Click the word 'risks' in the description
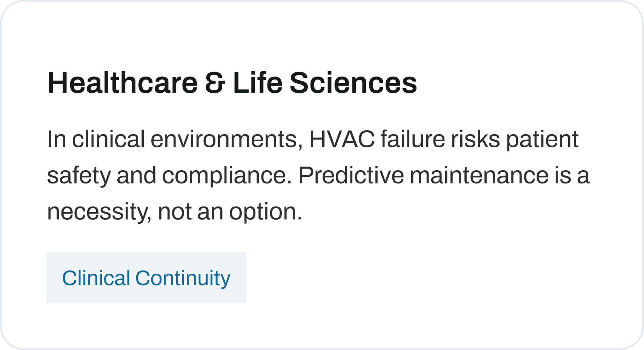Viewport: 644px width, 350px height. click(476, 139)
